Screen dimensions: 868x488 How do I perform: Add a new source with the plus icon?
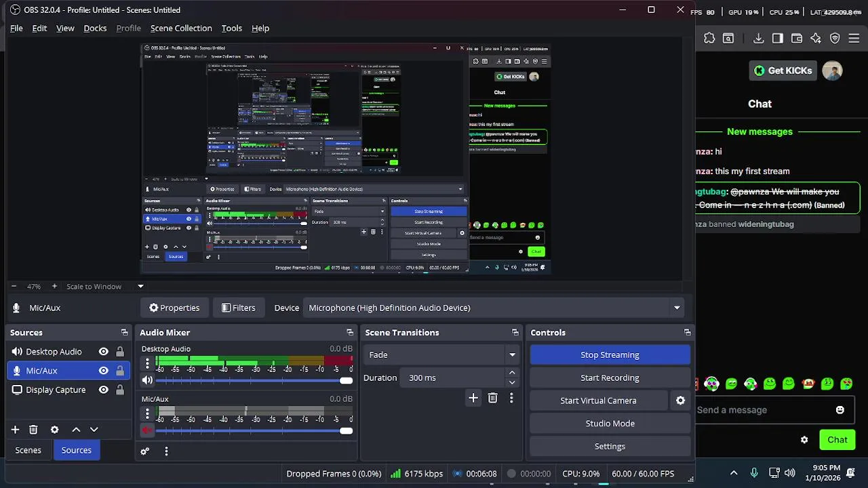[x=15, y=430]
